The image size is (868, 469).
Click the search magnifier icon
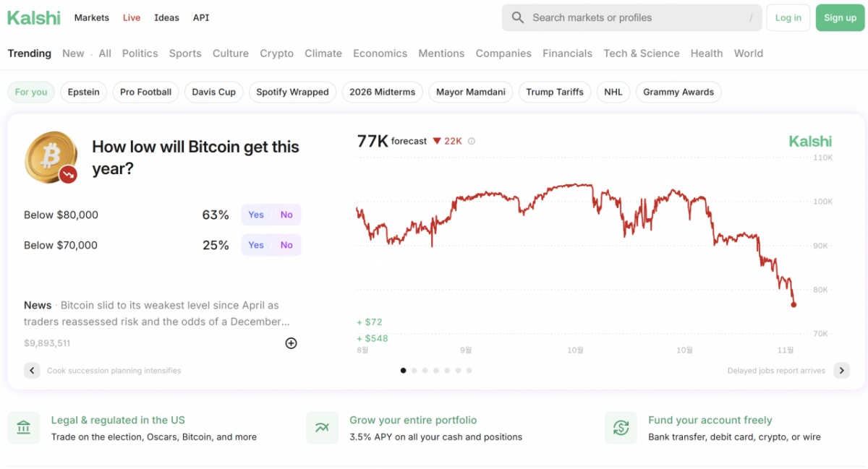(x=518, y=18)
